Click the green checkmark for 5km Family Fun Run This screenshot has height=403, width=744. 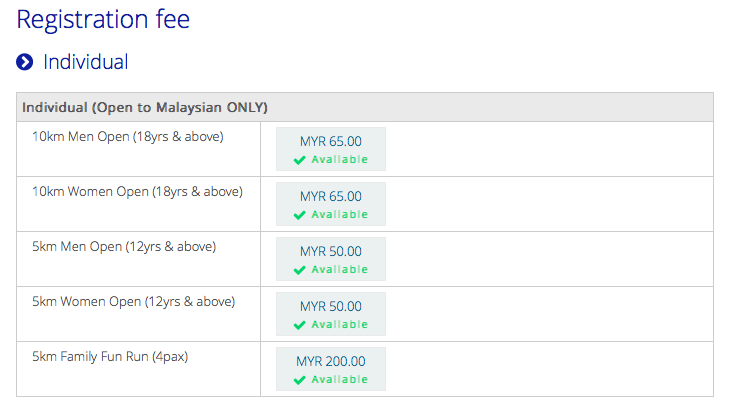(x=300, y=380)
